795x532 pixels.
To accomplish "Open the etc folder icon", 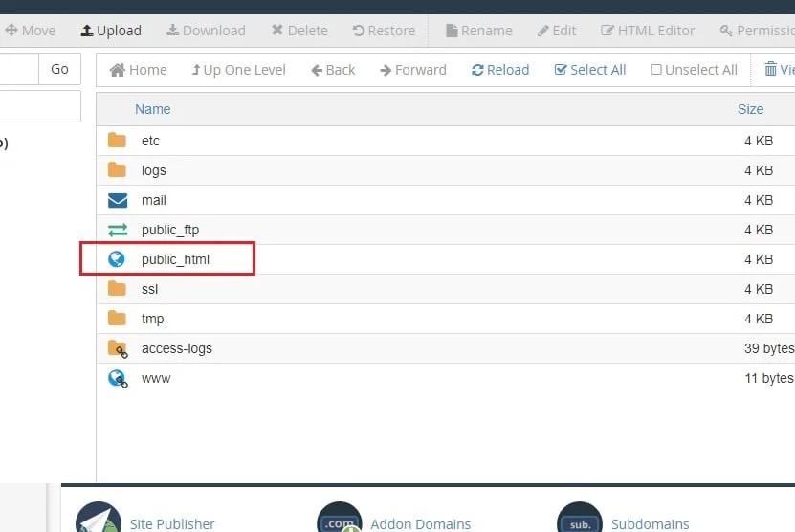I will 117,140.
